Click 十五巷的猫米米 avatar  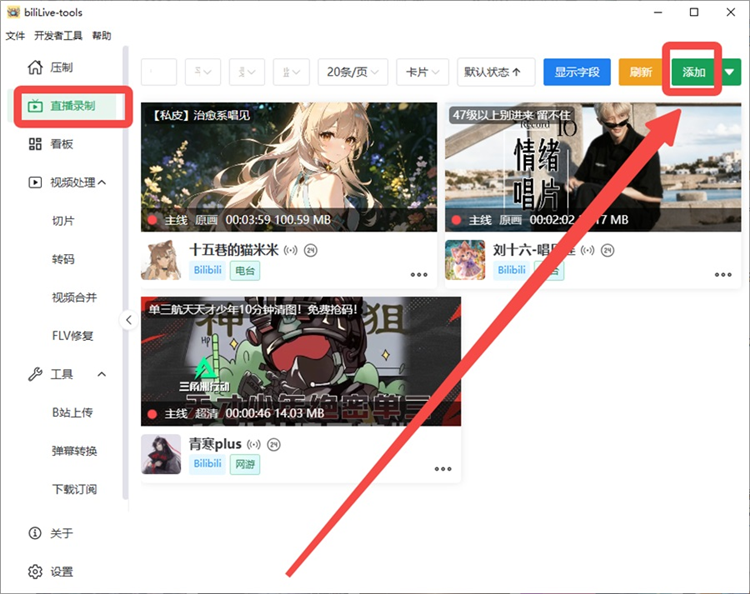pos(161,260)
